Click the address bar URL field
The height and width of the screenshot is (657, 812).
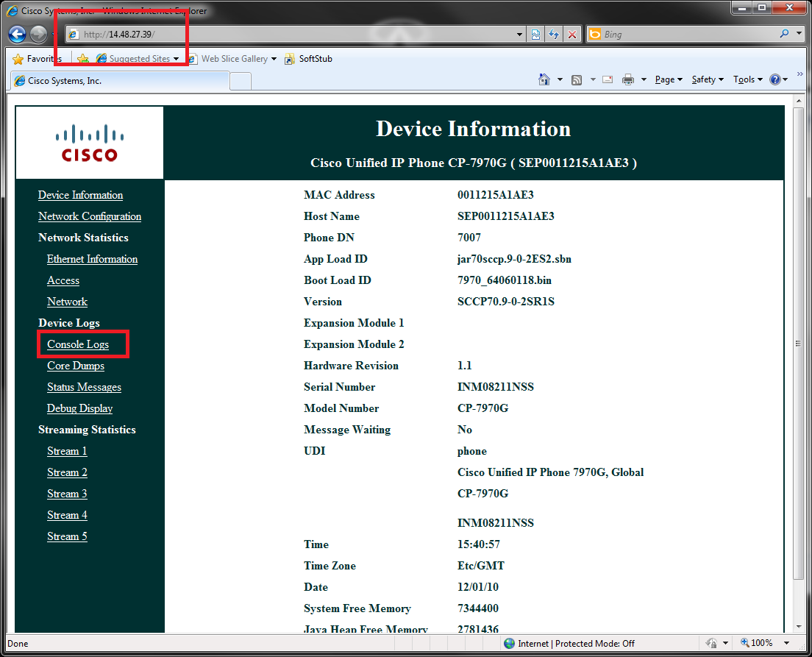295,34
